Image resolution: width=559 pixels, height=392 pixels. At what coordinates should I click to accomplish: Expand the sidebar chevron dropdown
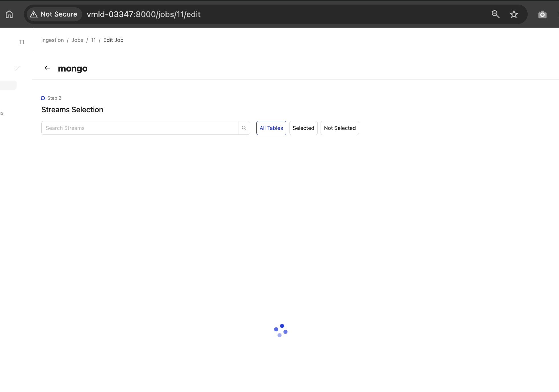point(17,69)
